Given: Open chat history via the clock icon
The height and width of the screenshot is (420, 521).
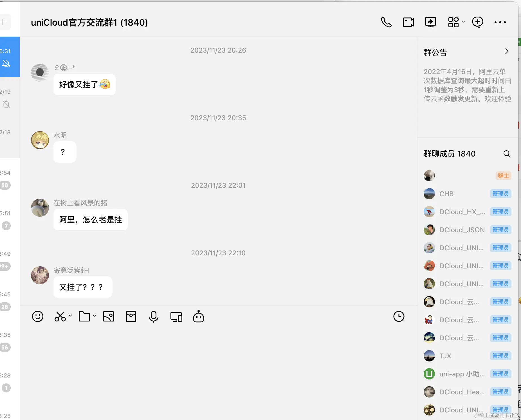Looking at the screenshot, I should coord(399,316).
